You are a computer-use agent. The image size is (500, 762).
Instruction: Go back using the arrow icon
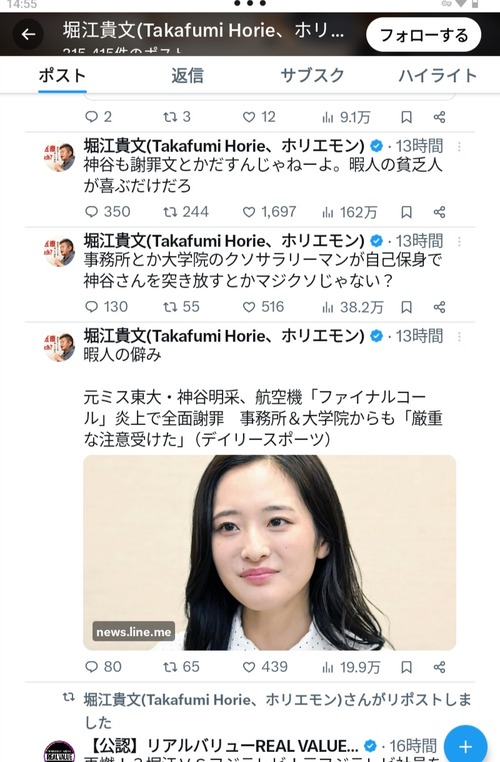(28, 34)
